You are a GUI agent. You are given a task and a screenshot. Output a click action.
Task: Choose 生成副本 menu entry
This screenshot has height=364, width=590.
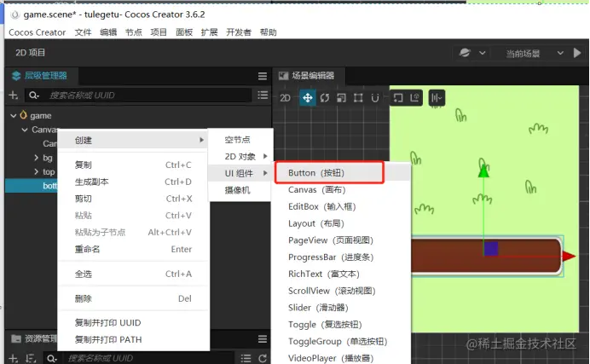(x=133, y=182)
